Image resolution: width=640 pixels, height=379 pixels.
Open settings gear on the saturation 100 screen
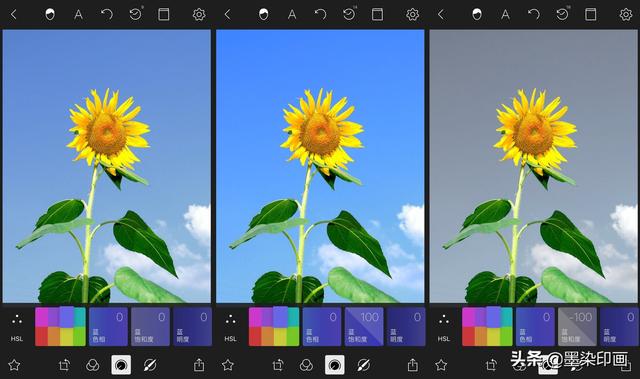[412, 15]
